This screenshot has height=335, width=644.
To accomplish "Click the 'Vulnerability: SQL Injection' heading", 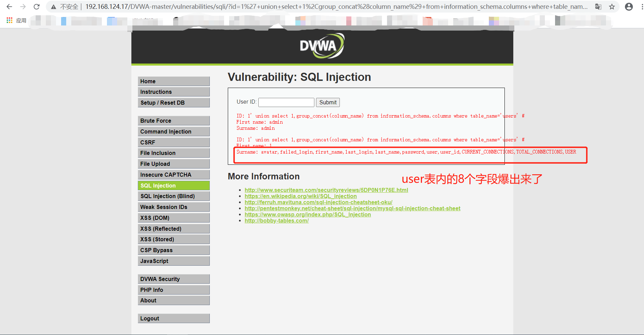I will point(299,77).
